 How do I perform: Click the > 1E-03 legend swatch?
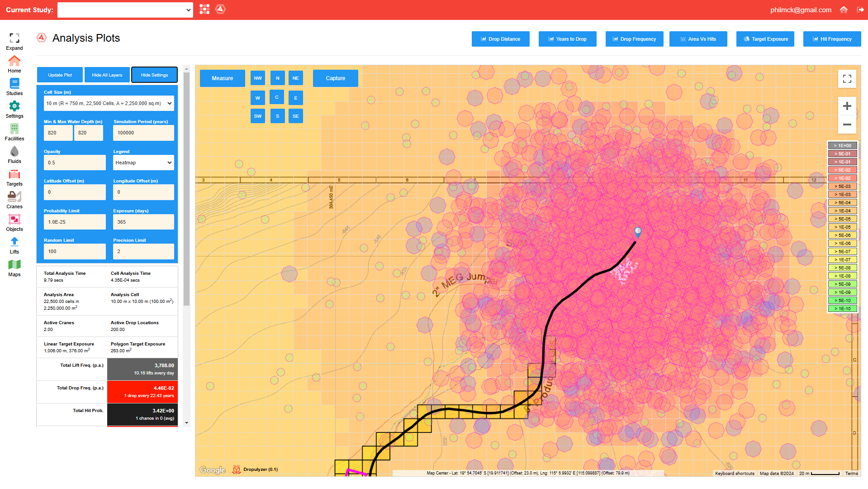[843, 195]
